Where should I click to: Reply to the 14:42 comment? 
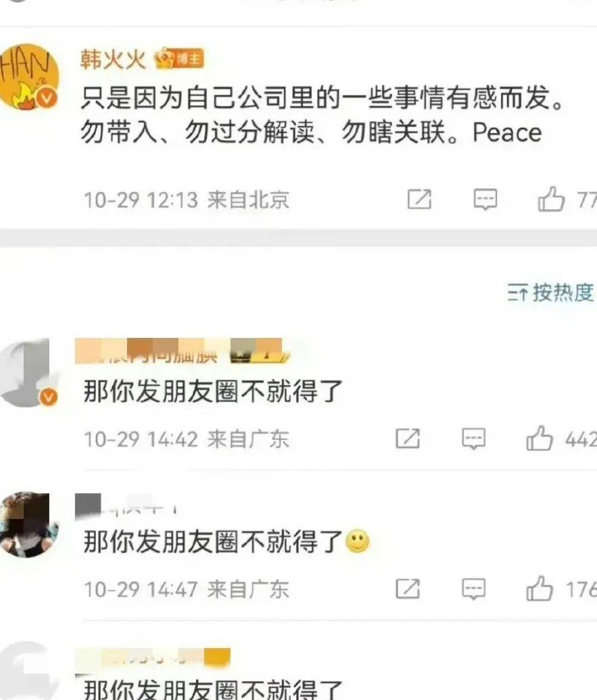pos(474,439)
